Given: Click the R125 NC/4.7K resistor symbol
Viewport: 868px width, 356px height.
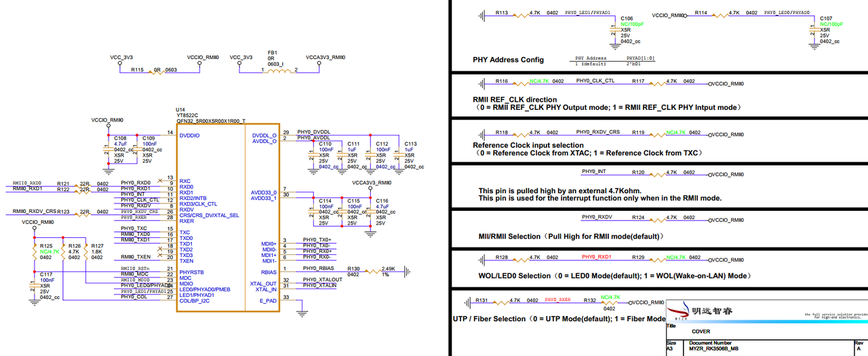Looking at the screenshot, I should coord(34,252).
